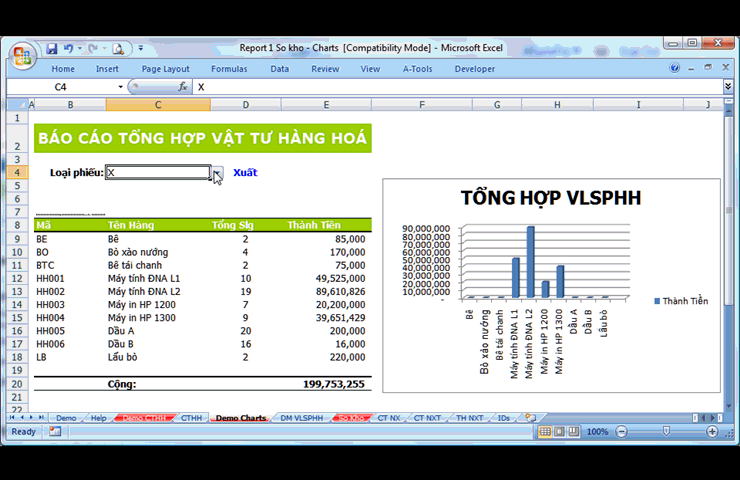Switch to Page Break Preview view
Screen dimensions: 740x480
tap(575, 432)
